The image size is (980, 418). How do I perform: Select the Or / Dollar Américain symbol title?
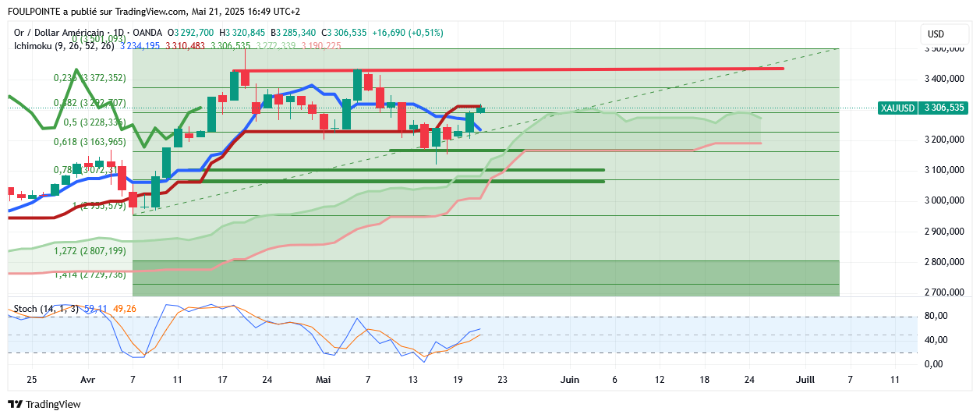(x=59, y=33)
